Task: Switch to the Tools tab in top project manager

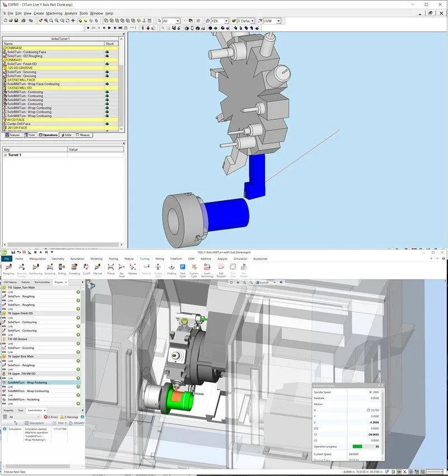Action: [x=30, y=135]
